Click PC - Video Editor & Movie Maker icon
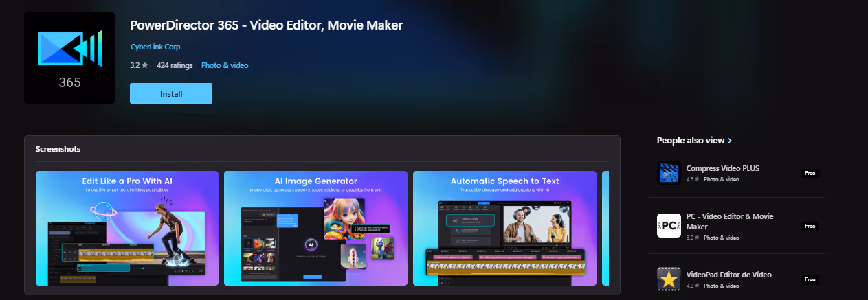 coord(669,226)
